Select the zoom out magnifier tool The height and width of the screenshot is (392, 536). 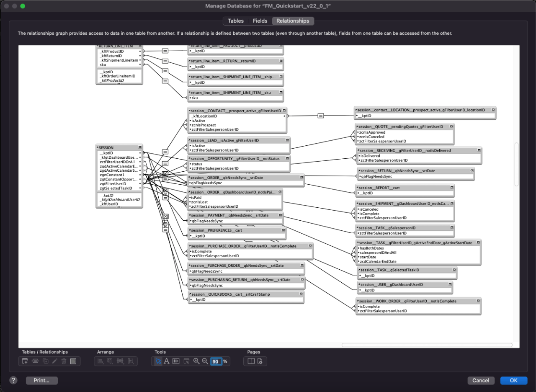[205, 361]
